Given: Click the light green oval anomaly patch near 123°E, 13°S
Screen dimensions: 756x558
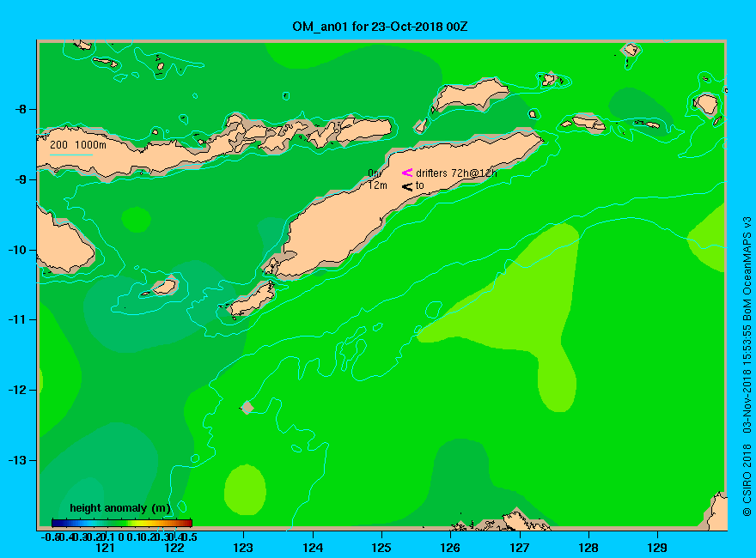Looking at the screenshot, I should point(246,489).
